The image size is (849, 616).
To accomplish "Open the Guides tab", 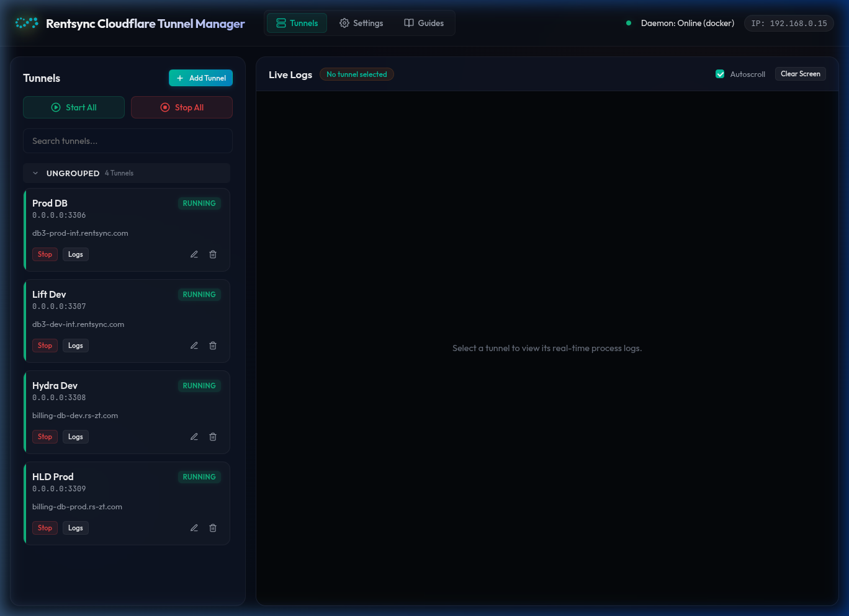I will pyautogui.click(x=424, y=23).
